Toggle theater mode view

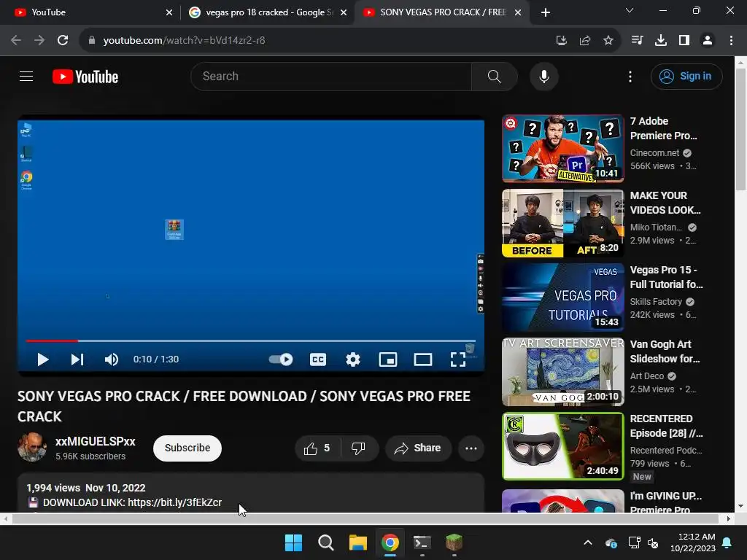[423, 359]
